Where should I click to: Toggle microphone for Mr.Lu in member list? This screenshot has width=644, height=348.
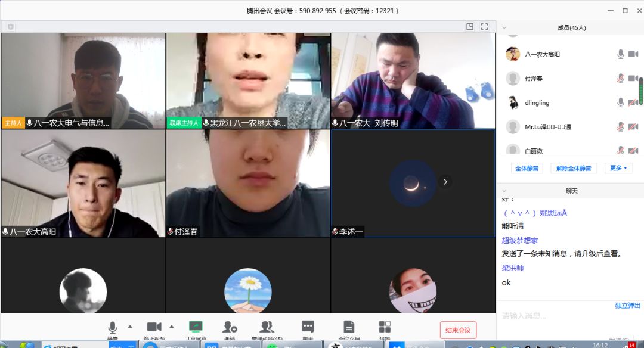click(x=620, y=126)
